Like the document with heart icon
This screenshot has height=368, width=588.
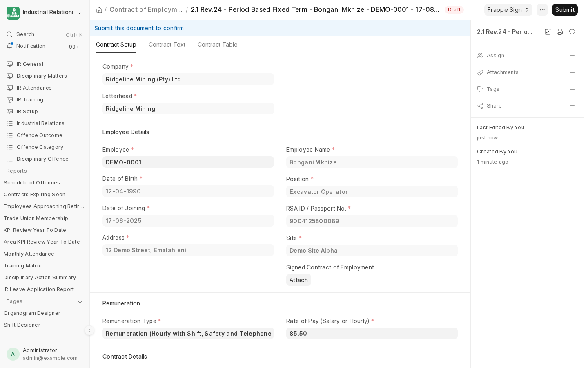point(572,32)
